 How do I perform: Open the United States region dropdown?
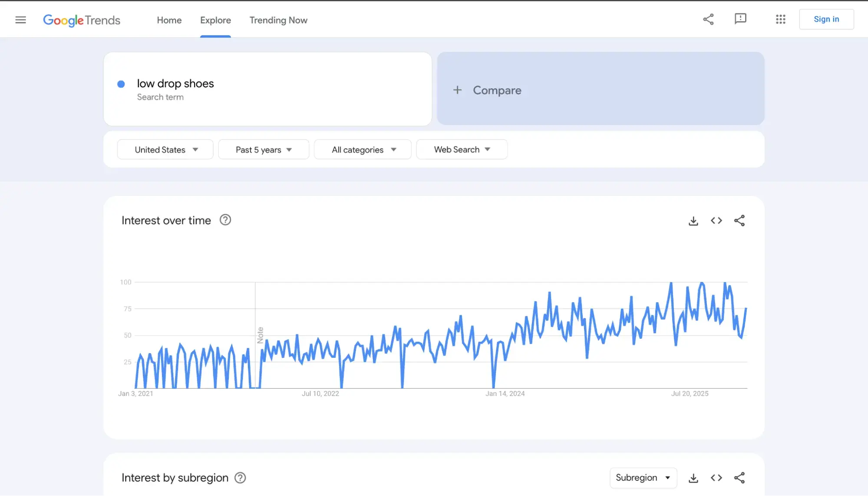pos(165,149)
